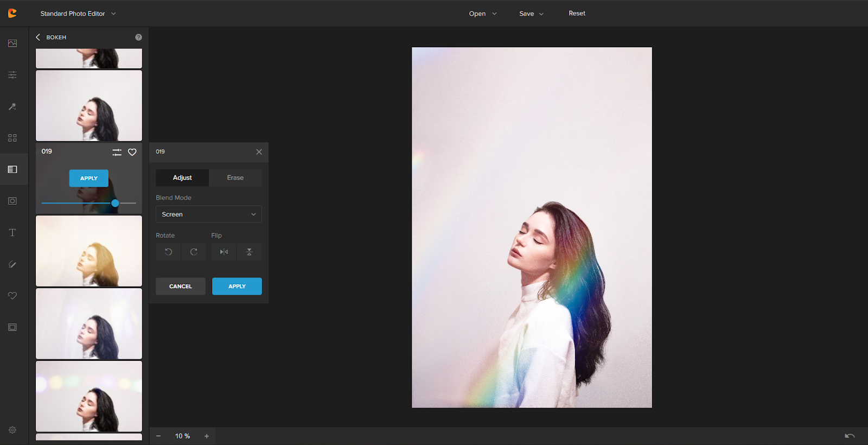Click the undo arrow at bottom right
The image size is (868, 445).
[850, 436]
